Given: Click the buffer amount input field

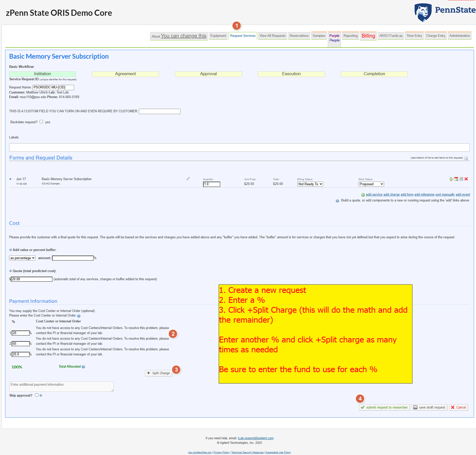Looking at the screenshot, I should [x=73, y=258].
